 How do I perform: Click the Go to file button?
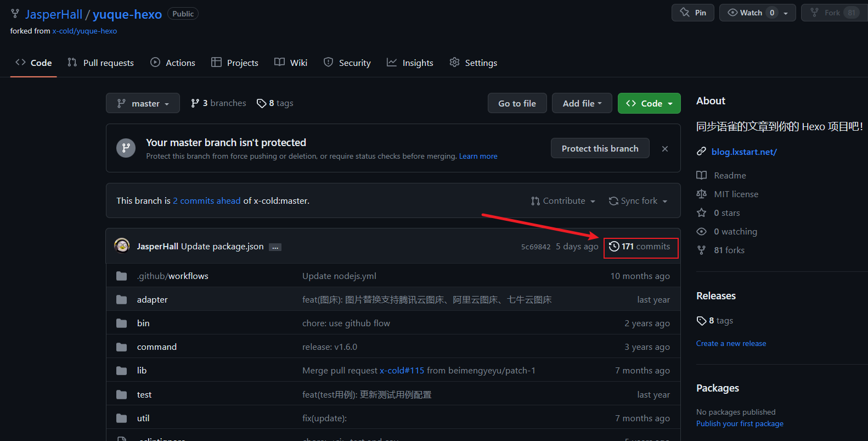[517, 103]
